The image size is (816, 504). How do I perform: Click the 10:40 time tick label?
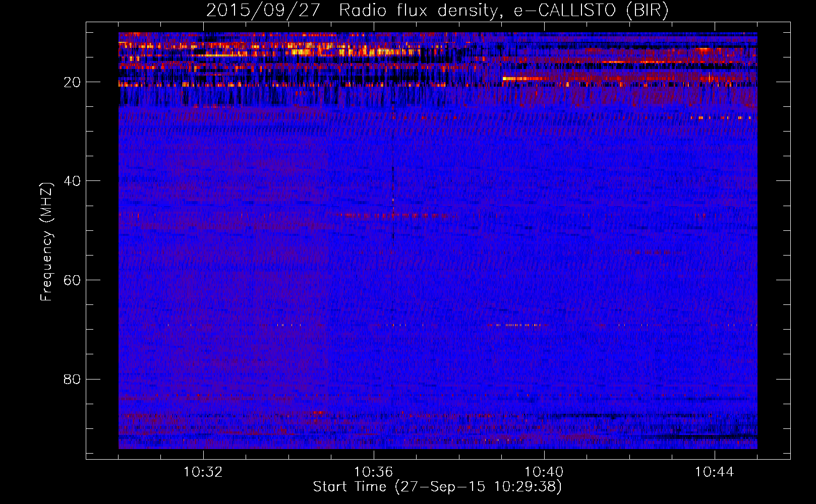point(544,472)
